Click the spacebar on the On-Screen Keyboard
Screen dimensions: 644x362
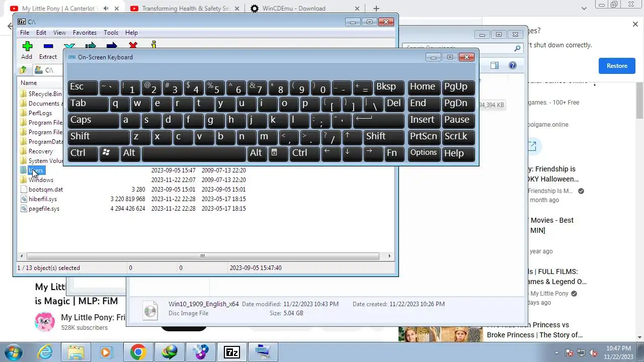194,154
